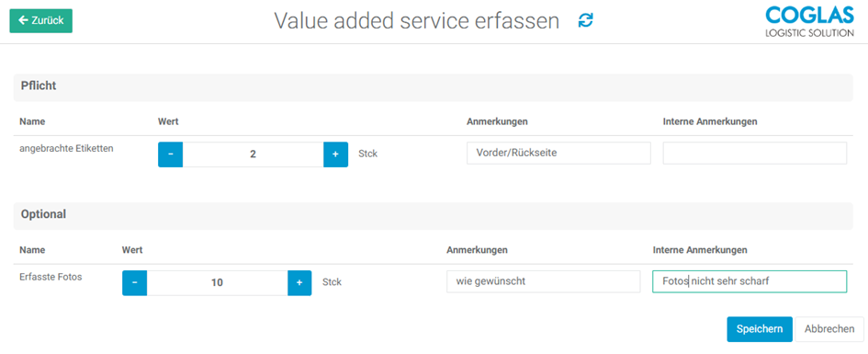Viewport: 868px width, 354px height.
Task: Click the 'angebrachte Etiketten' row name
Action: 66,148
